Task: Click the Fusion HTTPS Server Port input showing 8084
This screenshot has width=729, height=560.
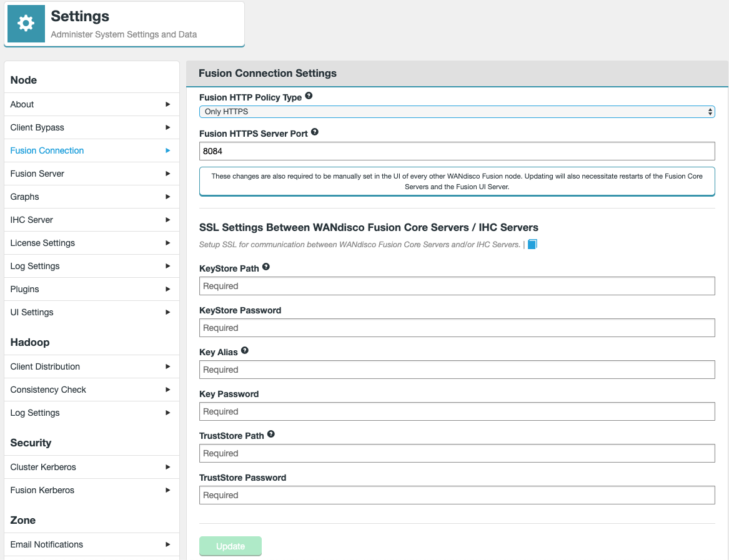Action: (x=457, y=150)
